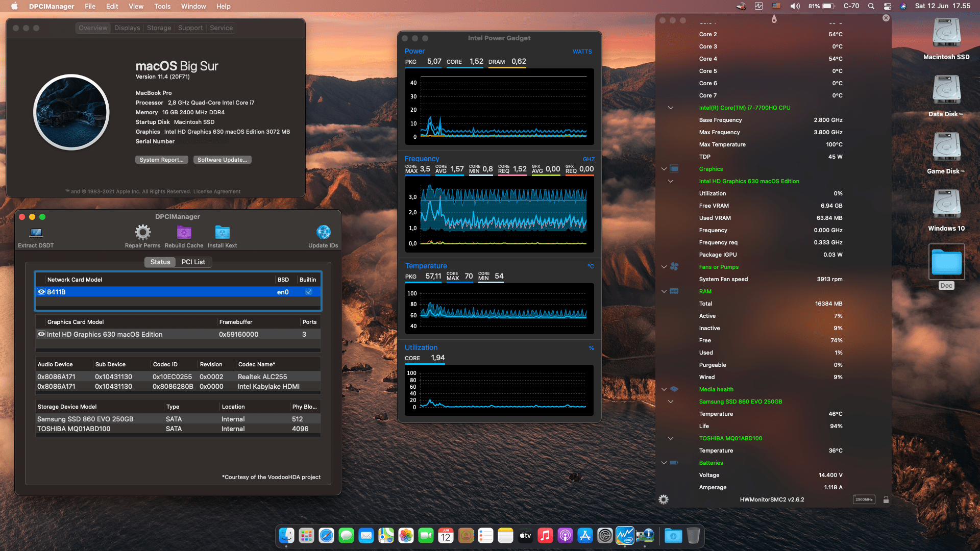Viewport: 980px width, 551px height.
Task: Click the Rebuild Cache icon
Action: (184, 233)
